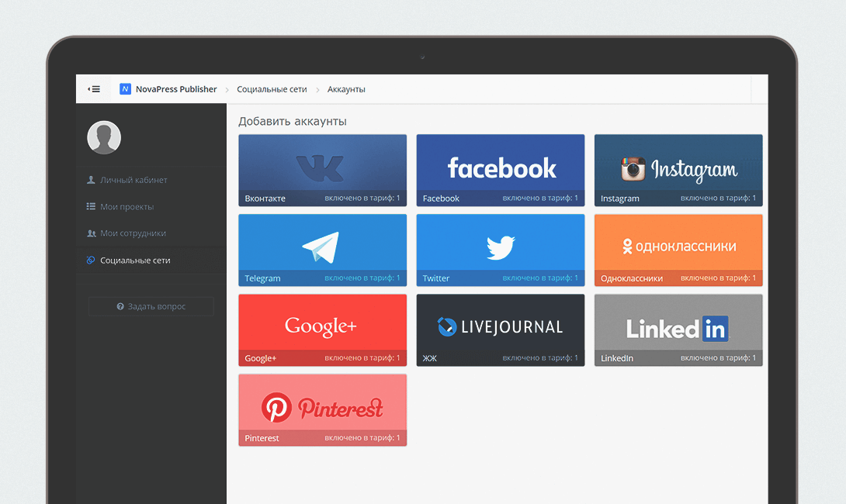This screenshot has width=846, height=504.
Task: Collapse sidebar with hamburger menu icon
Action: tap(94, 89)
